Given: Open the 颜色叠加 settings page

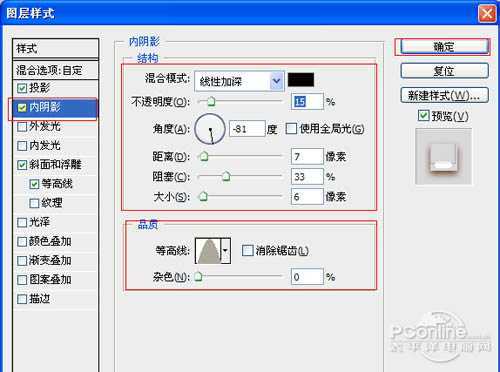Looking at the screenshot, I should coord(50,241).
